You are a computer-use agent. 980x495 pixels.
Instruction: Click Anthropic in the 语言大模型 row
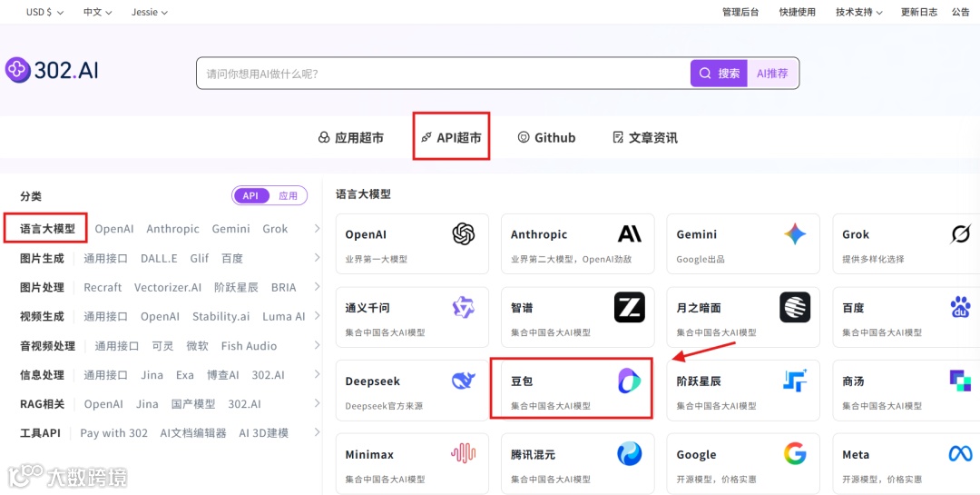[x=173, y=228]
